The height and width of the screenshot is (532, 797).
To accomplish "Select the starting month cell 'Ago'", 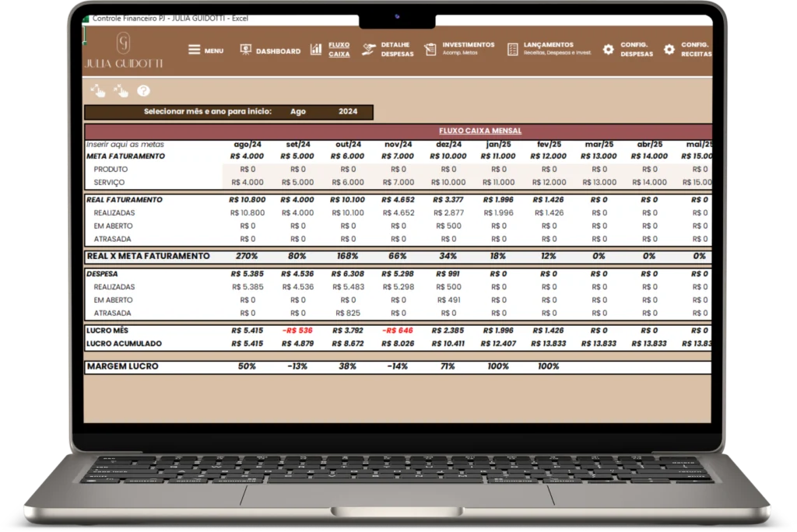I will coord(298,112).
